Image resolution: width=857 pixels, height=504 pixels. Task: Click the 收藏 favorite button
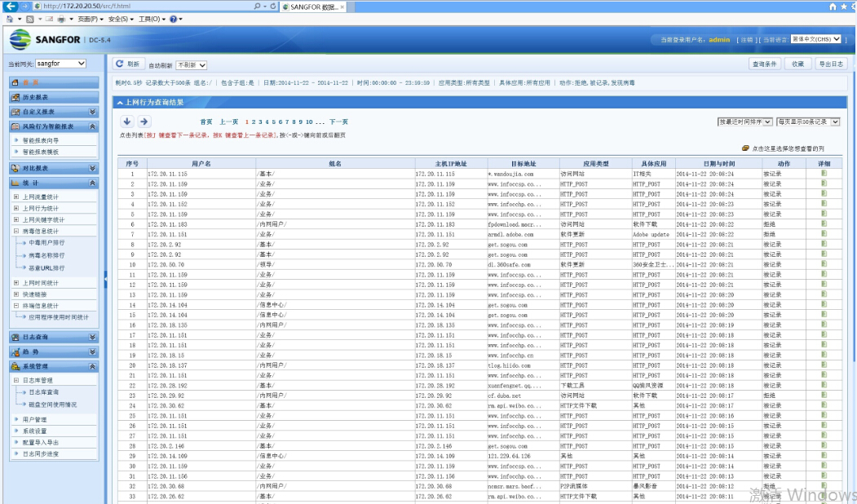click(798, 64)
